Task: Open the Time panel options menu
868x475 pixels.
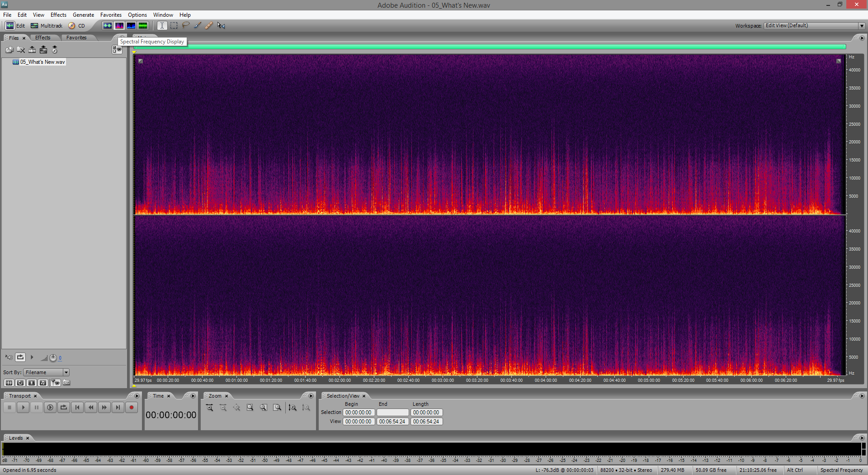Action: pyautogui.click(x=193, y=396)
